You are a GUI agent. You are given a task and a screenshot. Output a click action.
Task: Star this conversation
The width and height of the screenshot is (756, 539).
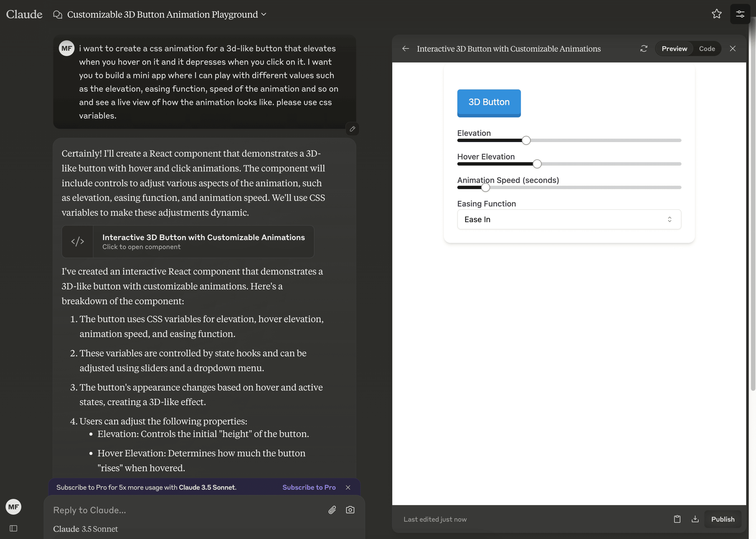pyautogui.click(x=717, y=14)
